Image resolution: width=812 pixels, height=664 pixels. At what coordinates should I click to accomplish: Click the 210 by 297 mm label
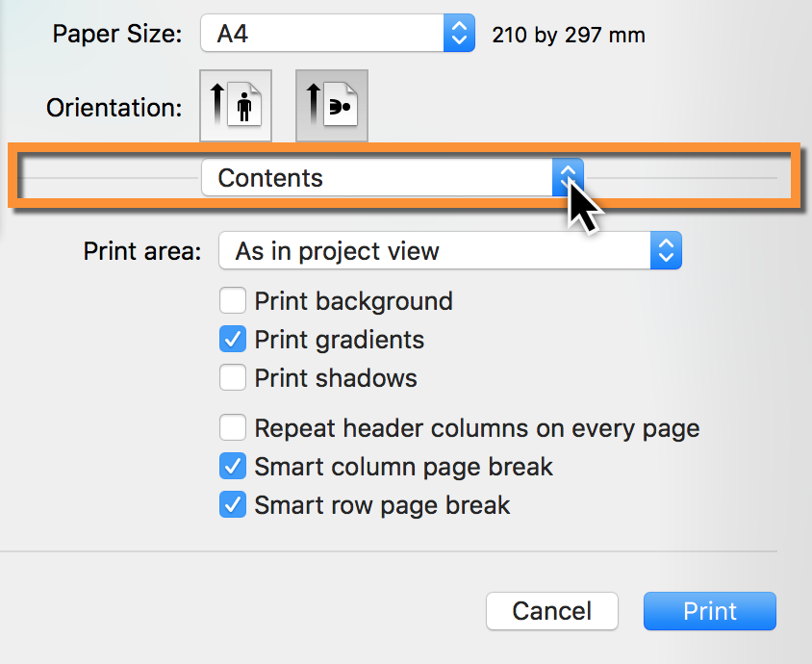click(568, 34)
